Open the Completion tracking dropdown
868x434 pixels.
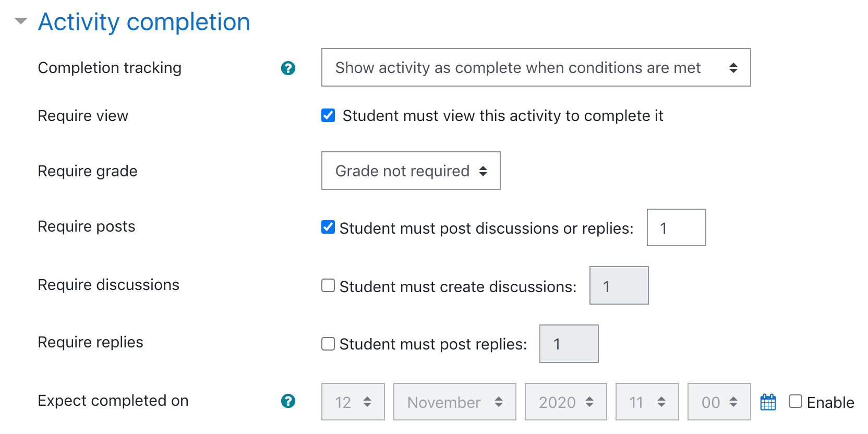536,67
